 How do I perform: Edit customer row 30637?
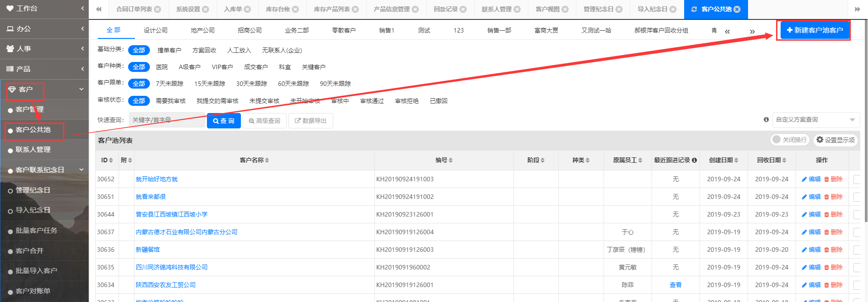[x=811, y=232]
